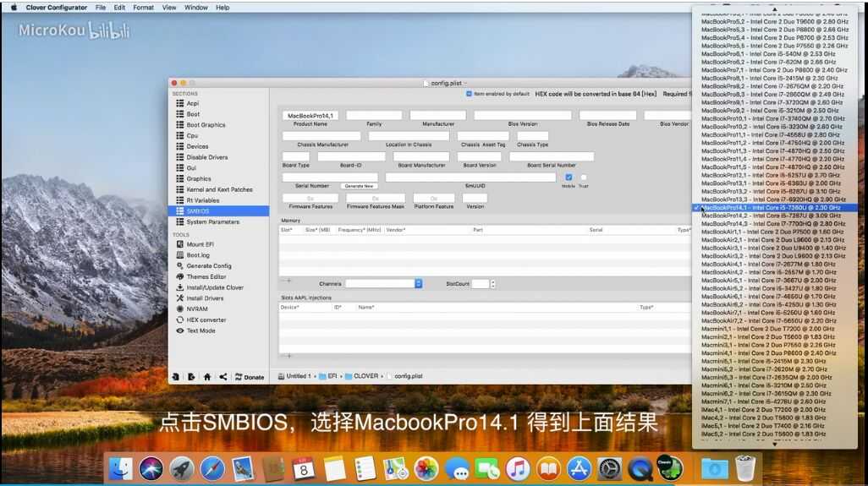
Task: Click the Generate New button
Action: pyautogui.click(x=359, y=186)
